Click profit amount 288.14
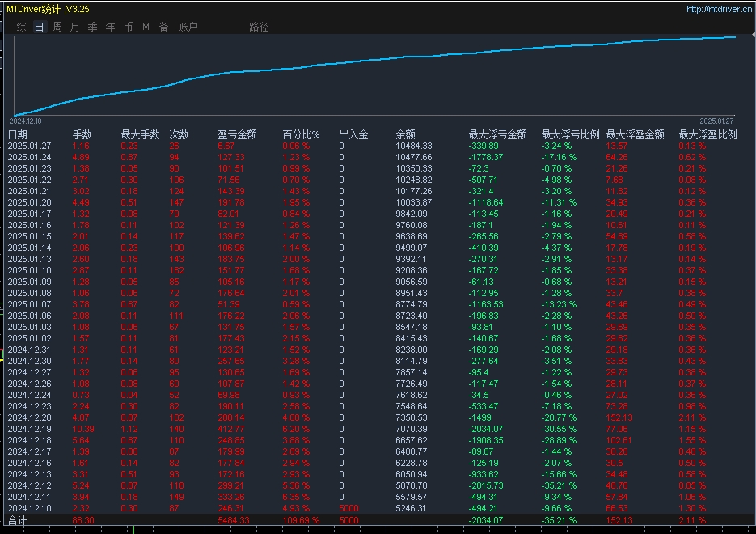The height and width of the screenshot is (534, 756). click(x=231, y=417)
